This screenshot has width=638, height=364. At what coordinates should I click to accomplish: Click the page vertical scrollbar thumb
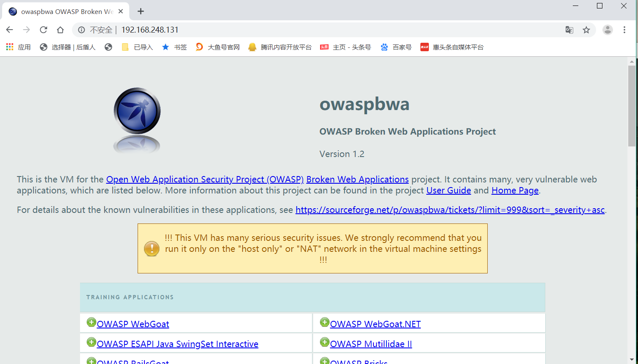(x=632, y=106)
